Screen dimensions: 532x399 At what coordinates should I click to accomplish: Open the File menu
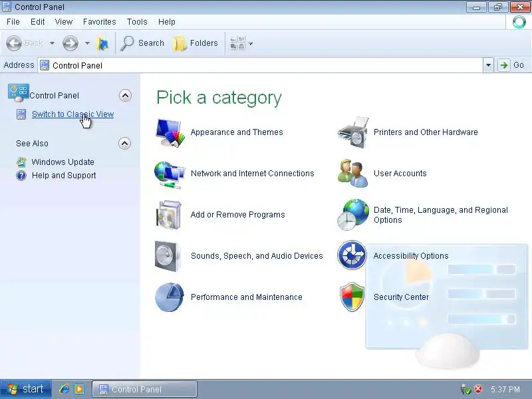point(13,22)
